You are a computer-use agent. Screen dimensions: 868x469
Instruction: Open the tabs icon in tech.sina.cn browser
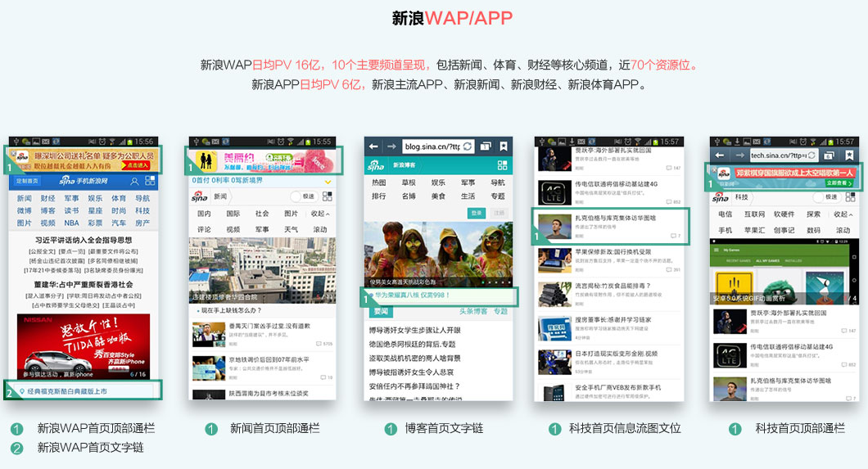pyautogui.click(x=830, y=155)
